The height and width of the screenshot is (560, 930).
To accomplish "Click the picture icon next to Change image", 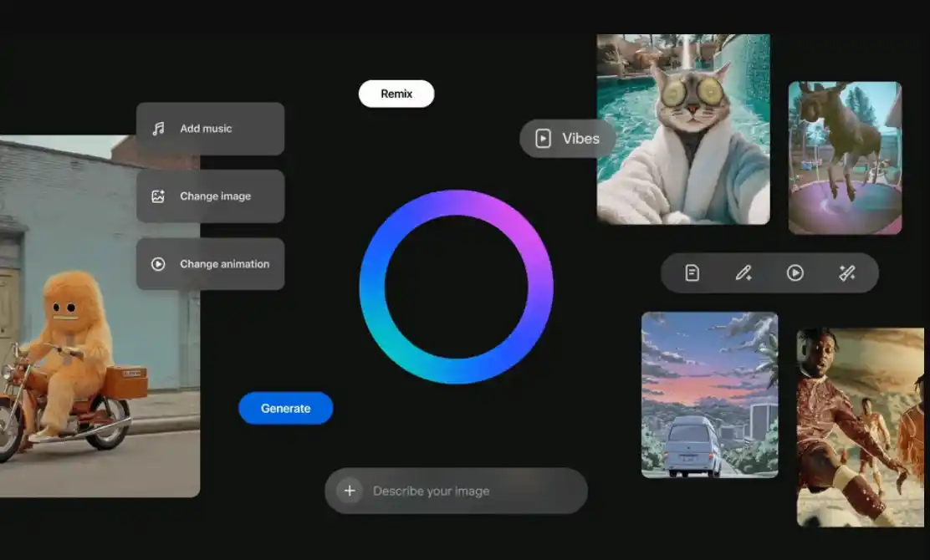I will click(x=158, y=196).
